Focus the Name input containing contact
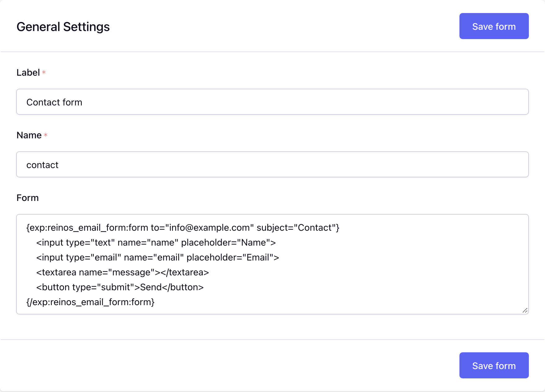545x392 pixels. click(272, 164)
